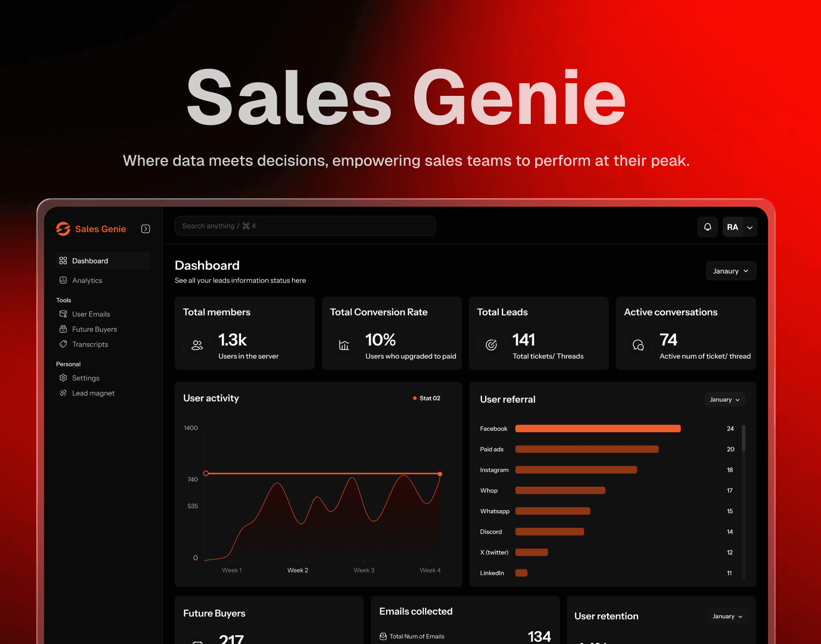Click the Total Num of Emails label

[x=417, y=636]
